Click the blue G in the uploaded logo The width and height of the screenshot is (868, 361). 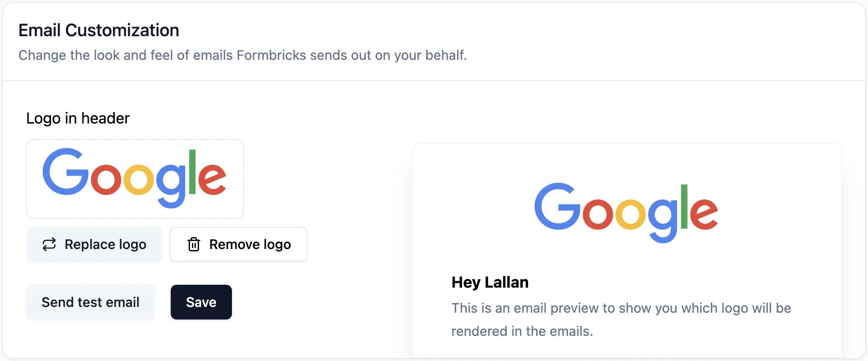[66, 172]
